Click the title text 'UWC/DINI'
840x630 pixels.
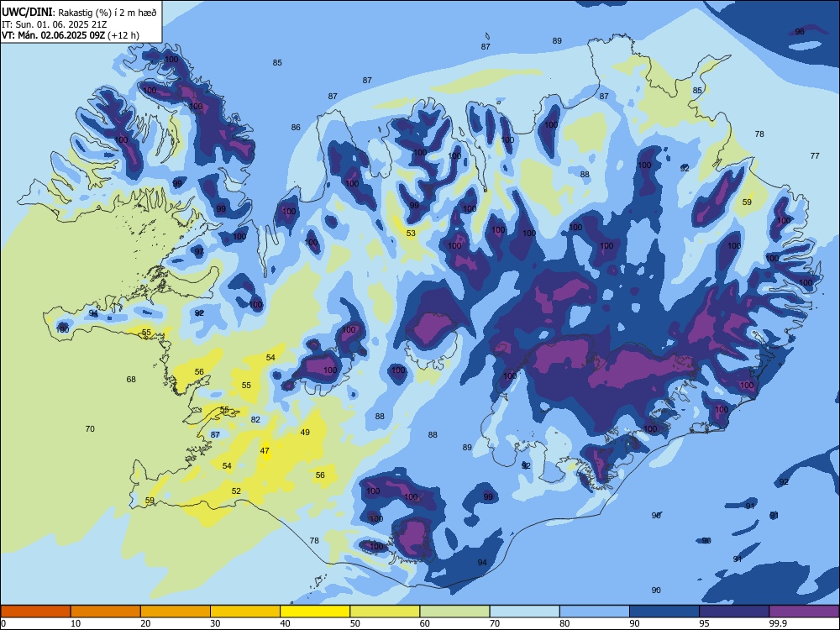tap(27, 13)
